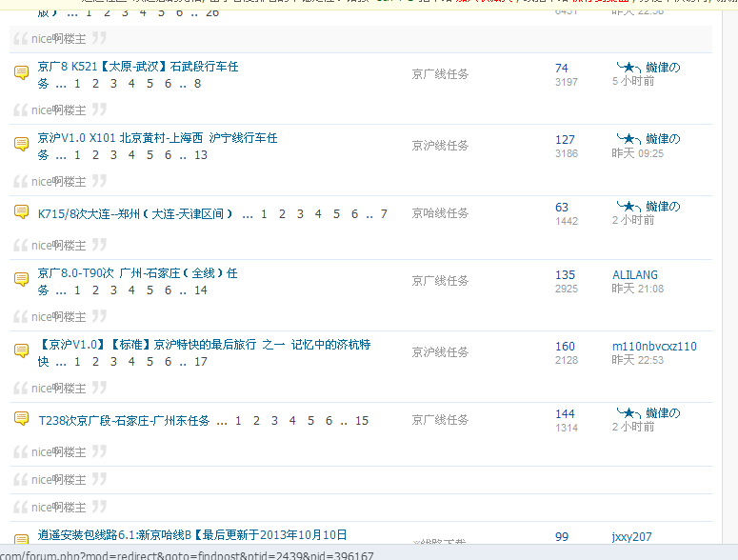Screen dimensions: 738x560
Task: Click the thread icon beside 京沪特快的最后旅行 thread
Action: [x=21, y=351]
